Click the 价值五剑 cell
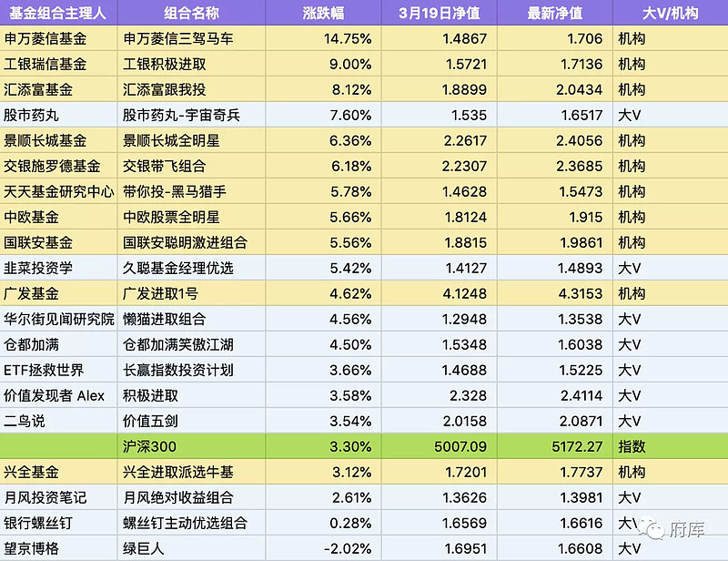This screenshot has width=728, height=561. pyautogui.click(x=191, y=422)
